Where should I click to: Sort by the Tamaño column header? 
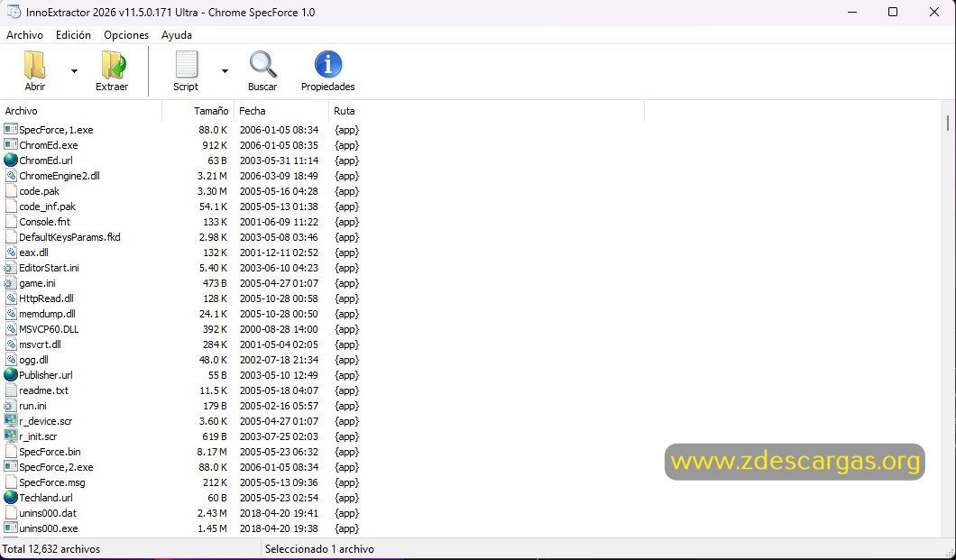coord(198,111)
